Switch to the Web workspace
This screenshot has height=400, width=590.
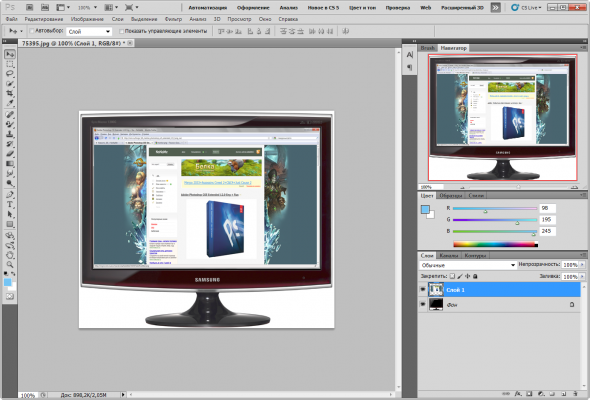(x=426, y=8)
